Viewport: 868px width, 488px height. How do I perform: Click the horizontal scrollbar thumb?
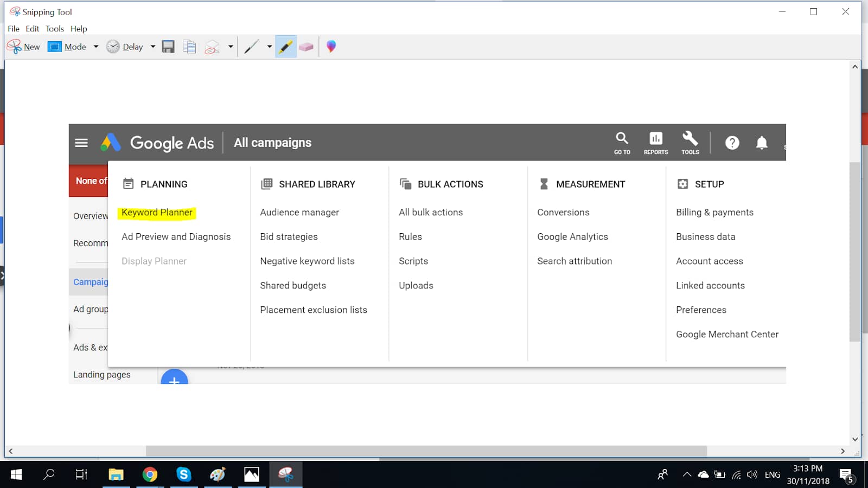[x=426, y=451]
